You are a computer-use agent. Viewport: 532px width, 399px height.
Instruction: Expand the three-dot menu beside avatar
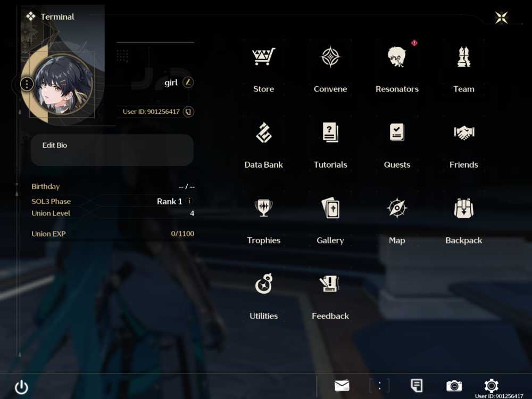point(27,84)
